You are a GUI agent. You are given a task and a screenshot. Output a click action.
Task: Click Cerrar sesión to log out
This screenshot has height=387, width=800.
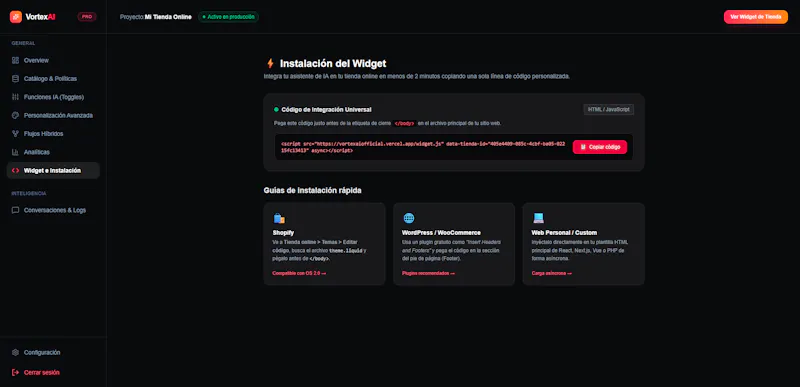pos(53,372)
